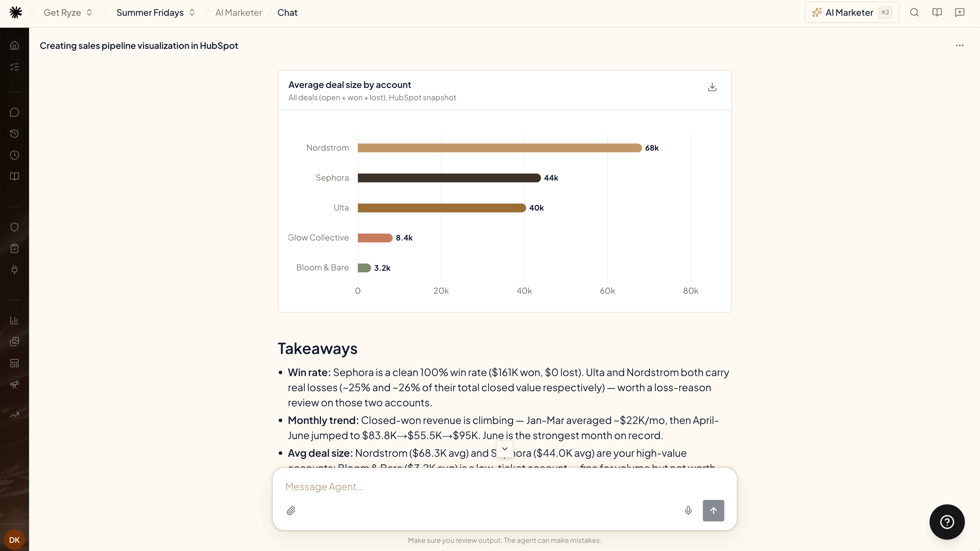Focus the Message Agent input field
This screenshot has height=551, width=980.
point(505,487)
